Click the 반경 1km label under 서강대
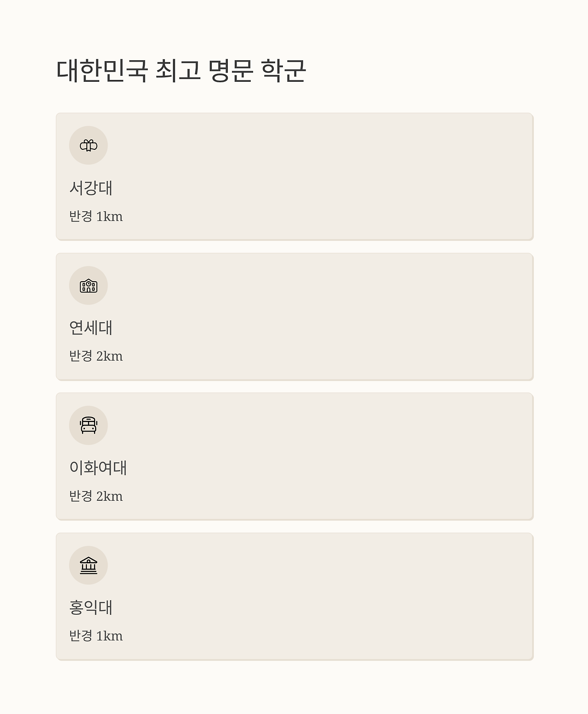 [x=96, y=216]
